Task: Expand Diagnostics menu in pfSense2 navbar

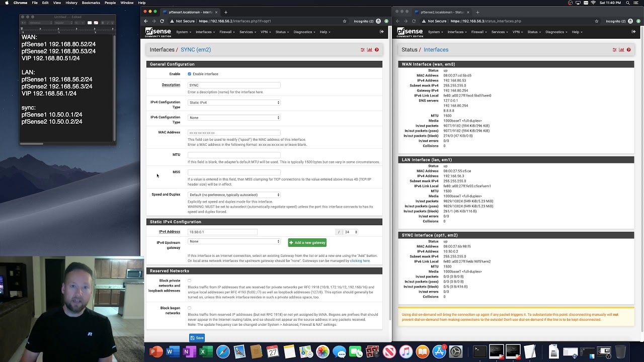Action: click(556, 32)
